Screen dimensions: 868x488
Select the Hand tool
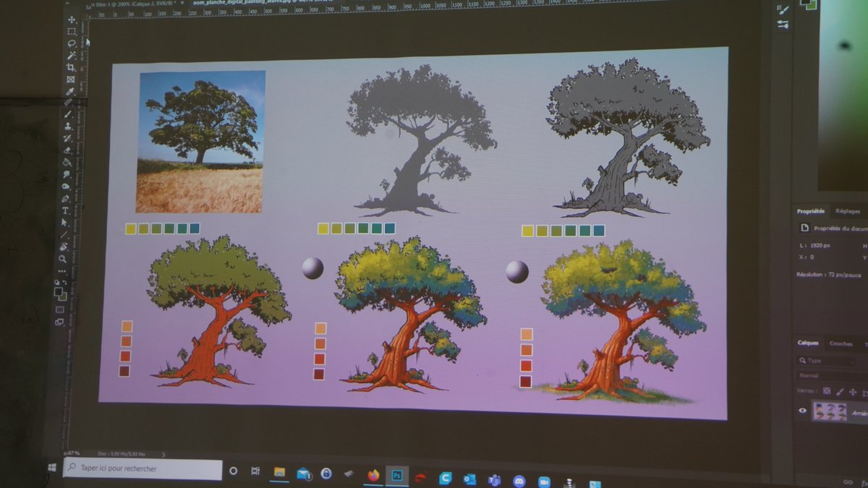[64, 247]
